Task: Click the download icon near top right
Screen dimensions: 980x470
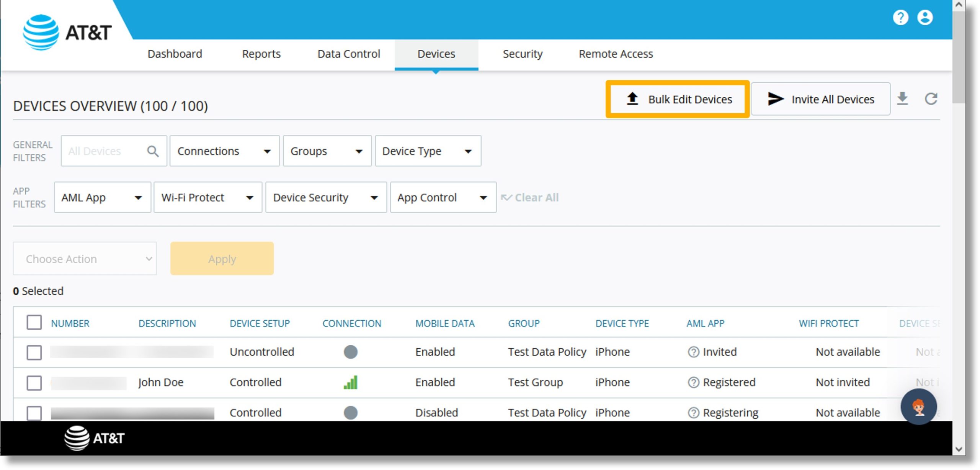Action: [x=903, y=99]
